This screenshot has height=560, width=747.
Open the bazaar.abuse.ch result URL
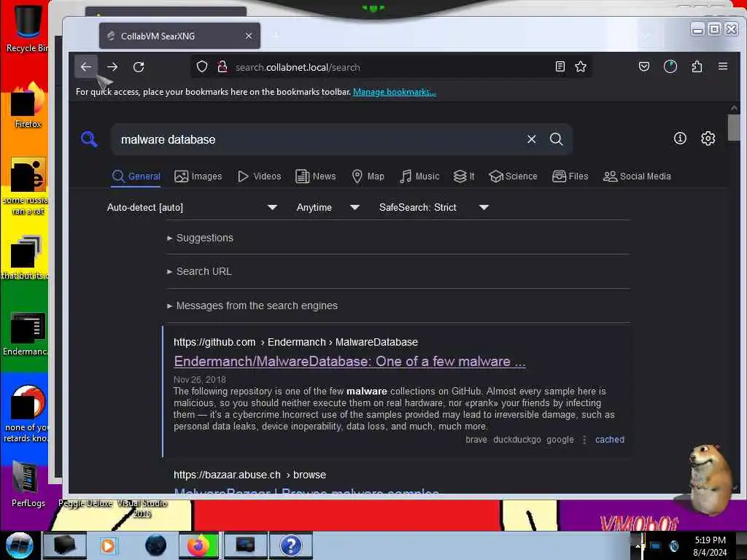coord(249,475)
